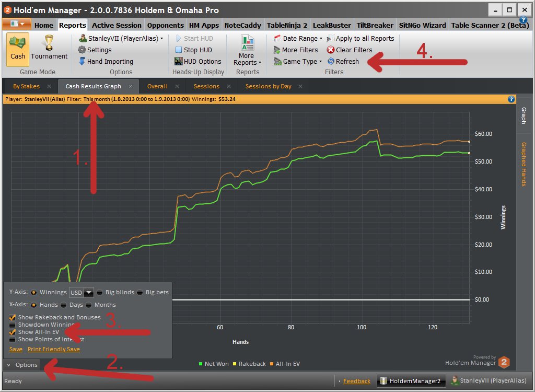Select Winnings for the Y-Axis
The width and height of the screenshot is (535, 392).
click(x=33, y=292)
